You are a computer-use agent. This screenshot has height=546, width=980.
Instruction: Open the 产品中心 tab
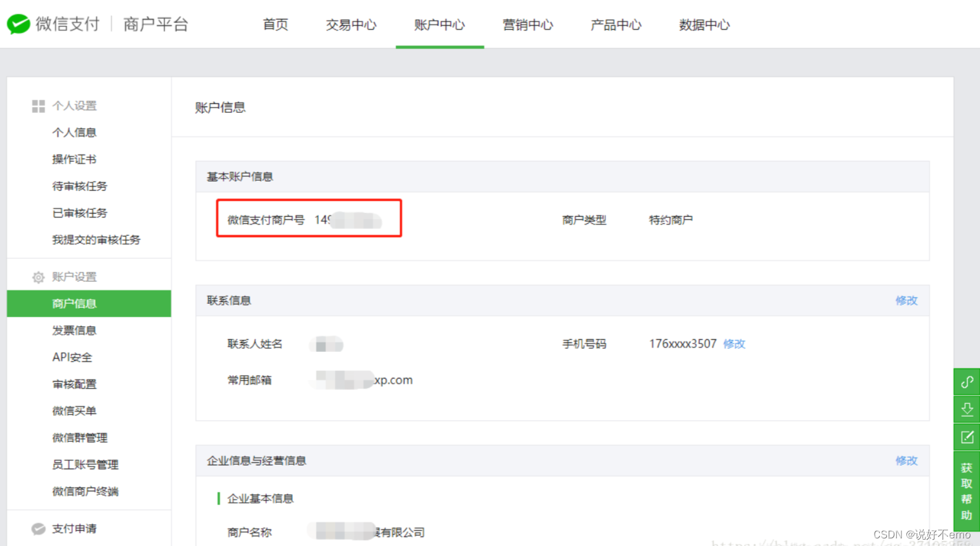616,25
